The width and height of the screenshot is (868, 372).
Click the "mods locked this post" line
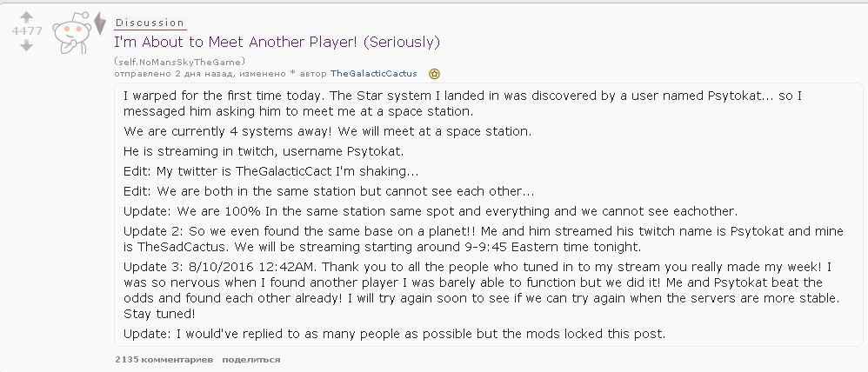point(394,335)
